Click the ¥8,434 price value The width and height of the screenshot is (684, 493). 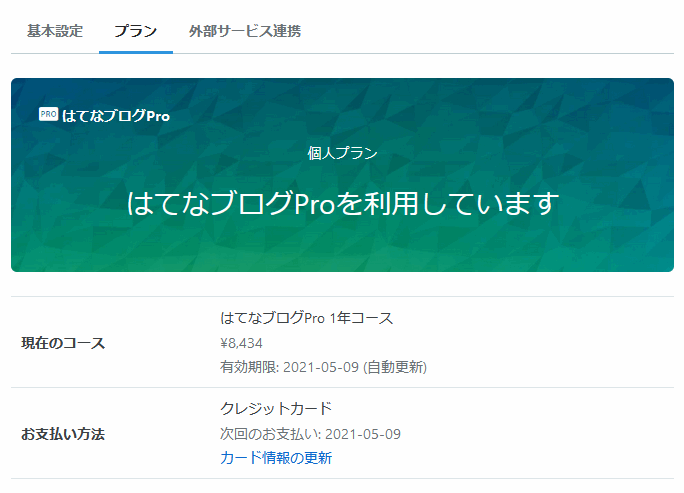tap(241, 343)
